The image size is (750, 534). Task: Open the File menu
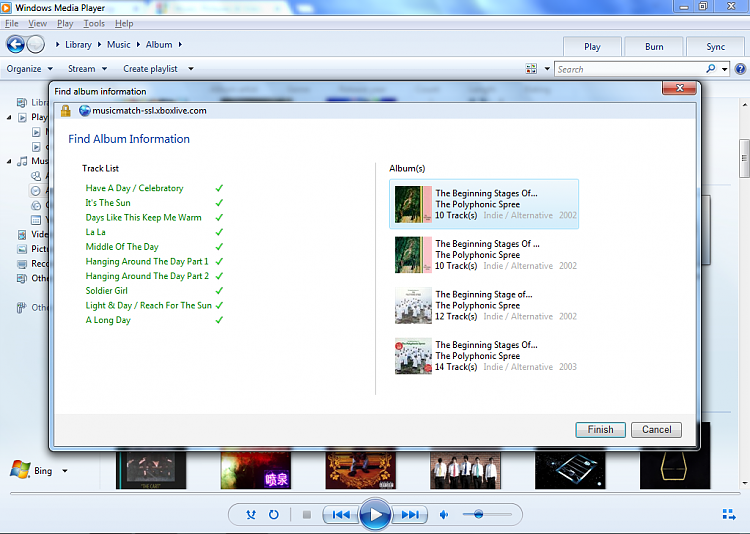tap(11, 23)
